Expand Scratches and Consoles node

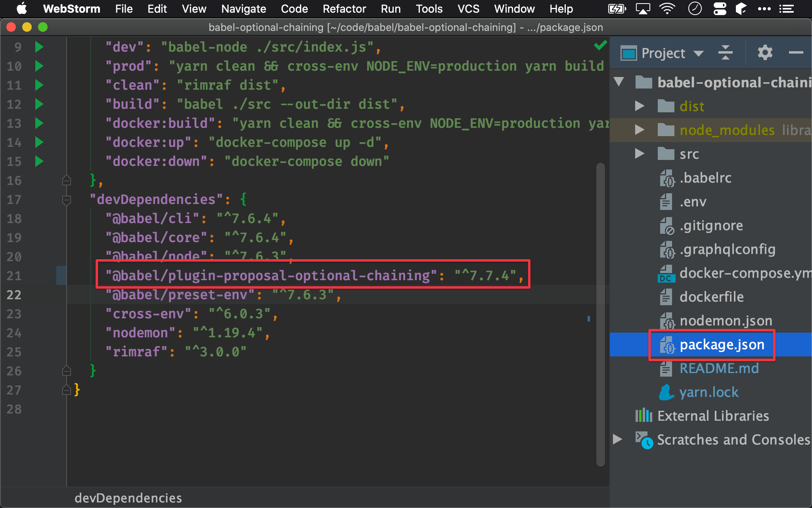point(617,439)
